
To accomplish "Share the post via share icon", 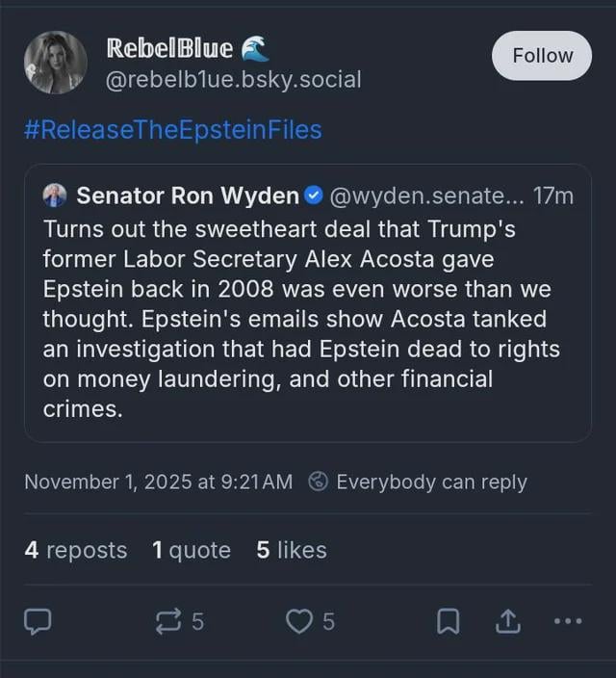I will click(x=507, y=622).
